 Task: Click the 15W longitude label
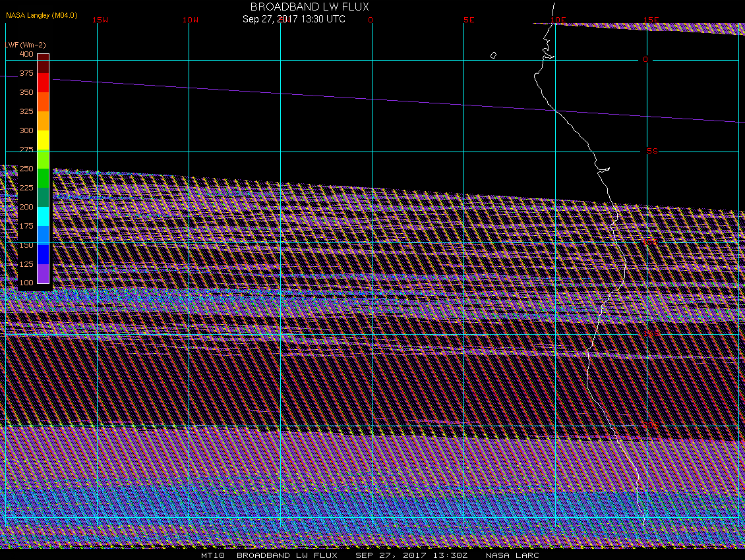point(100,20)
